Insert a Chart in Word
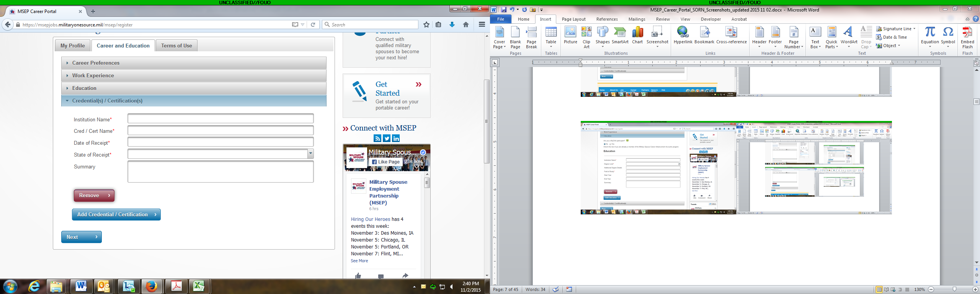Viewport: 980px width, 294px height. point(637,35)
